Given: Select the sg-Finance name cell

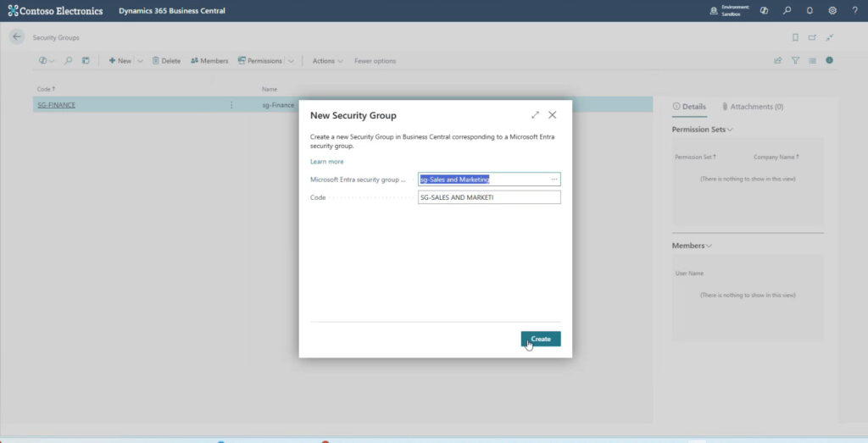Looking at the screenshot, I should (x=278, y=105).
